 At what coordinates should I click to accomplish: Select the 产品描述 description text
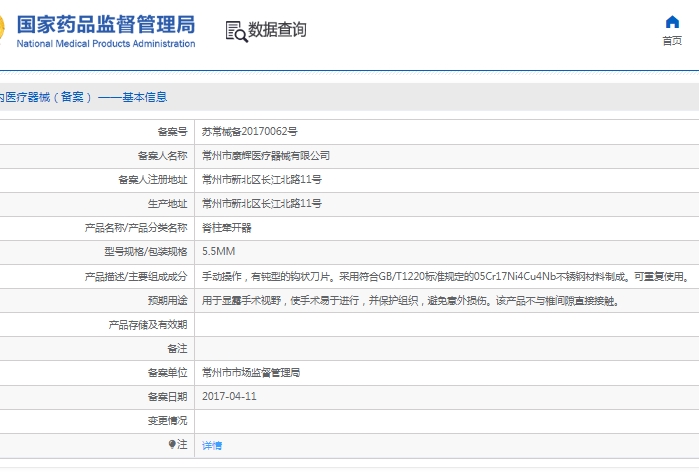click(x=446, y=276)
